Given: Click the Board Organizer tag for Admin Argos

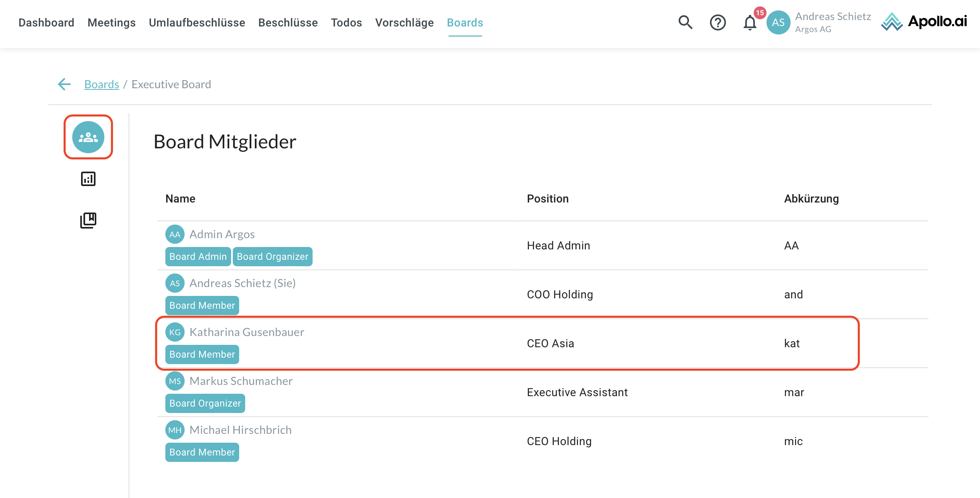Looking at the screenshot, I should (x=272, y=257).
